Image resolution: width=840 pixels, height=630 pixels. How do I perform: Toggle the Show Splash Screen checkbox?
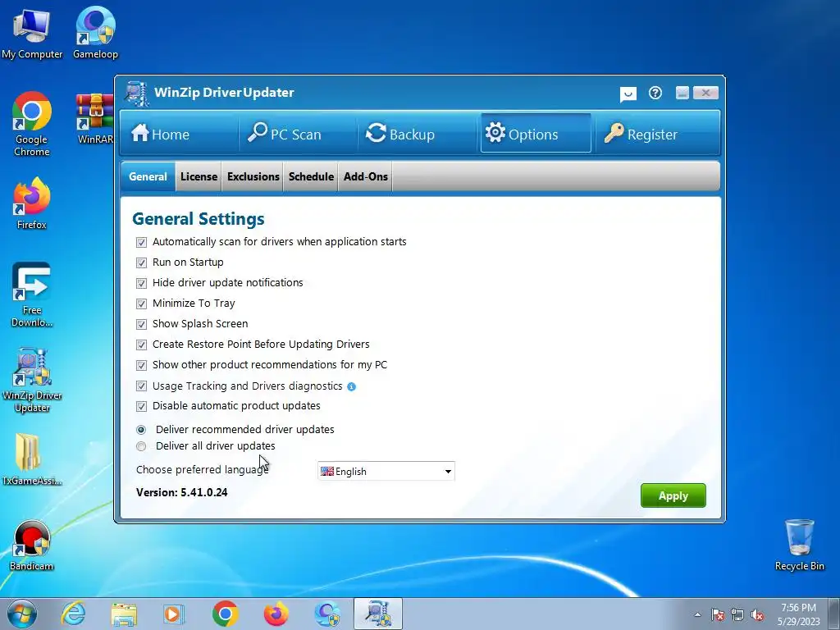pos(141,324)
